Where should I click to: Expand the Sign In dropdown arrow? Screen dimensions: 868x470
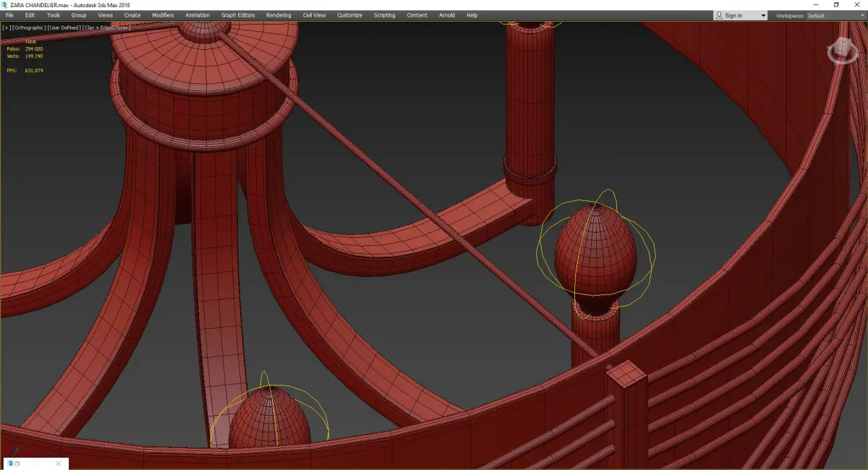pos(762,15)
